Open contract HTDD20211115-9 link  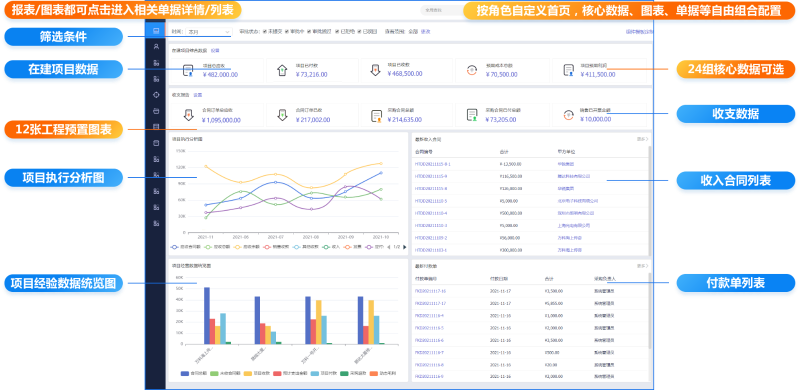click(431, 176)
